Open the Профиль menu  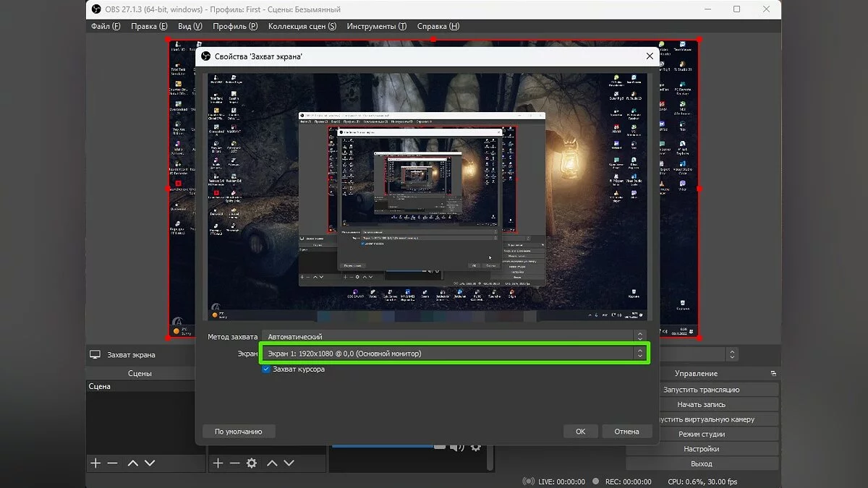235,26
